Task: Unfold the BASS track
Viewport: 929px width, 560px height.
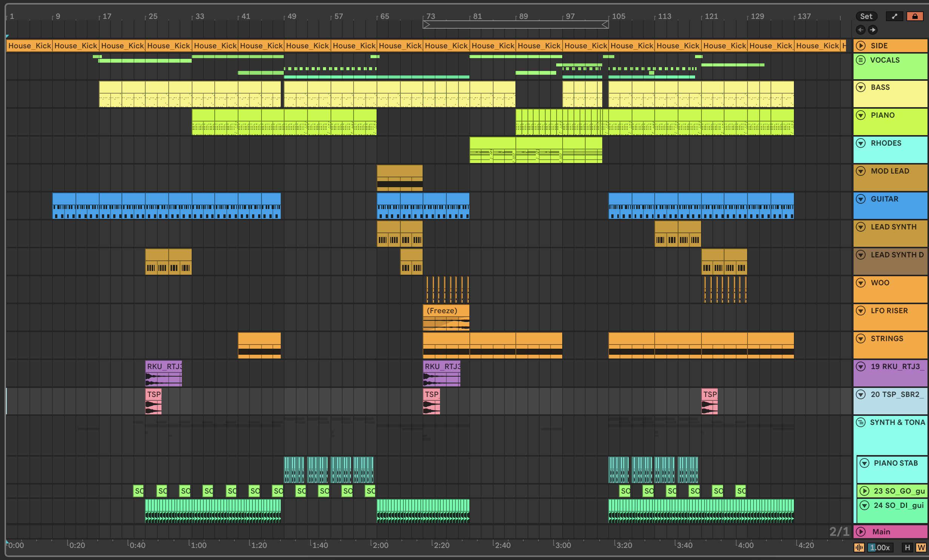Action: [861, 87]
